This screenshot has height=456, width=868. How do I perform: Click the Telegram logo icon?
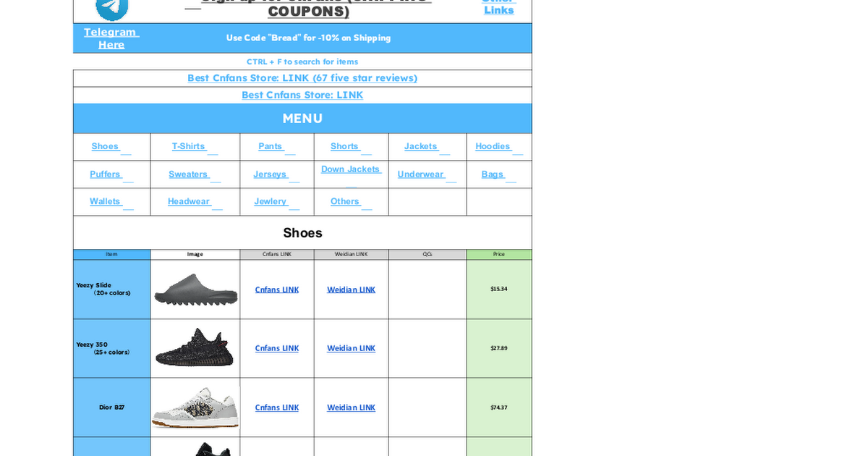pos(112,9)
